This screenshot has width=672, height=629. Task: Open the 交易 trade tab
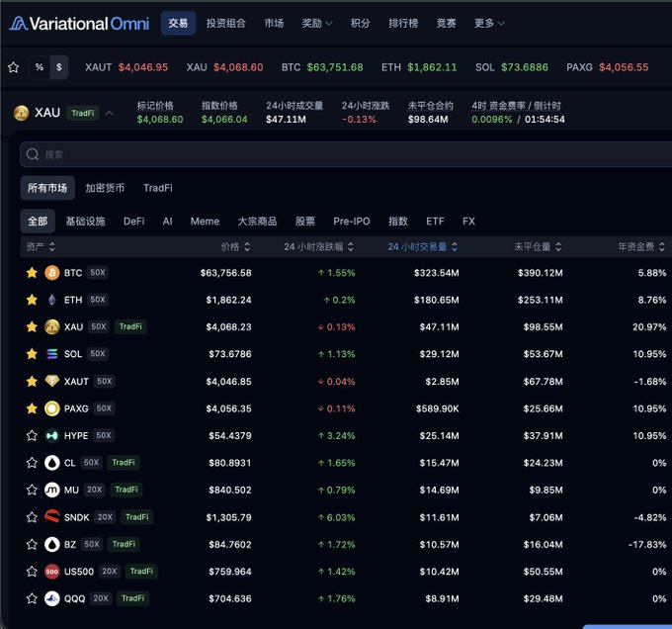tap(178, 23)
